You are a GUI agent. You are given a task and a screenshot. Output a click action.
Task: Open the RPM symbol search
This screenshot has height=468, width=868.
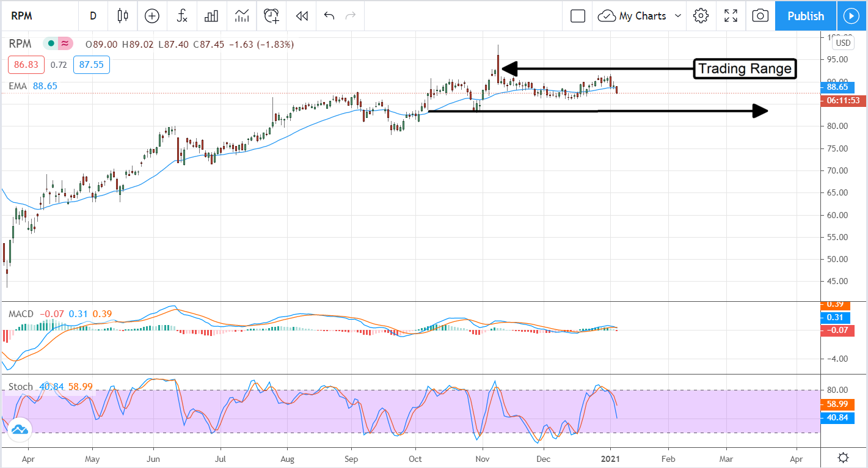(x=22, y=16)
